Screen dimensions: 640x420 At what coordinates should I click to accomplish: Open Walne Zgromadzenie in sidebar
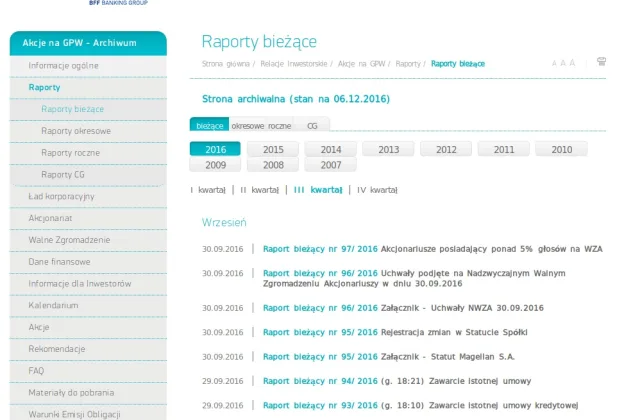(88, 240)
